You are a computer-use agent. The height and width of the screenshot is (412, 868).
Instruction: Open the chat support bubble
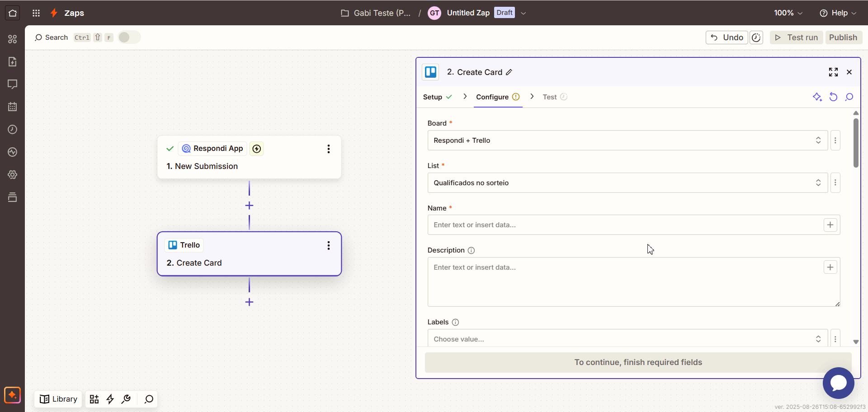point(838,383)
